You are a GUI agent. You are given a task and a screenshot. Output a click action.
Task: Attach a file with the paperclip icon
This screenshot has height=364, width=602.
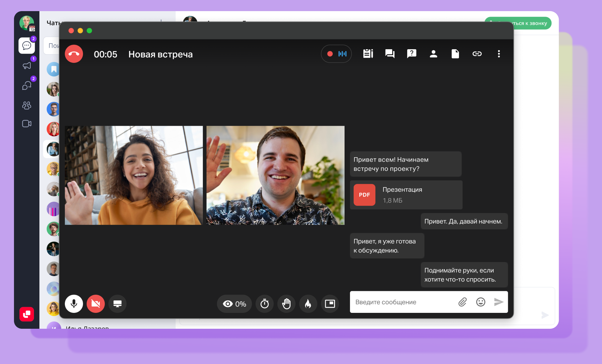point(462,302)
